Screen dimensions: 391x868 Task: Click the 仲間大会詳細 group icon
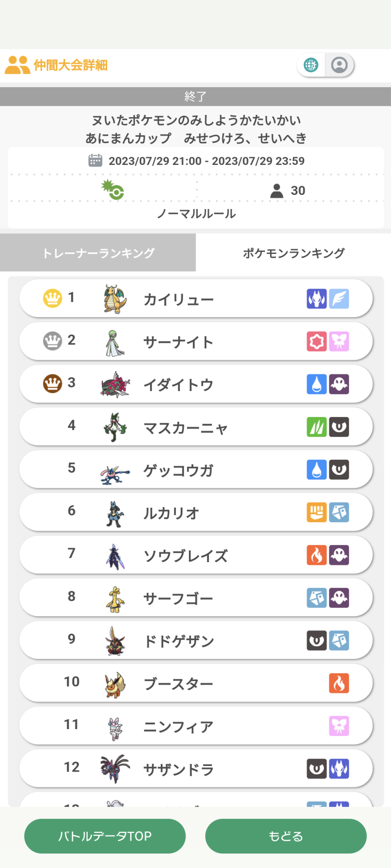(x=17, y=65)
